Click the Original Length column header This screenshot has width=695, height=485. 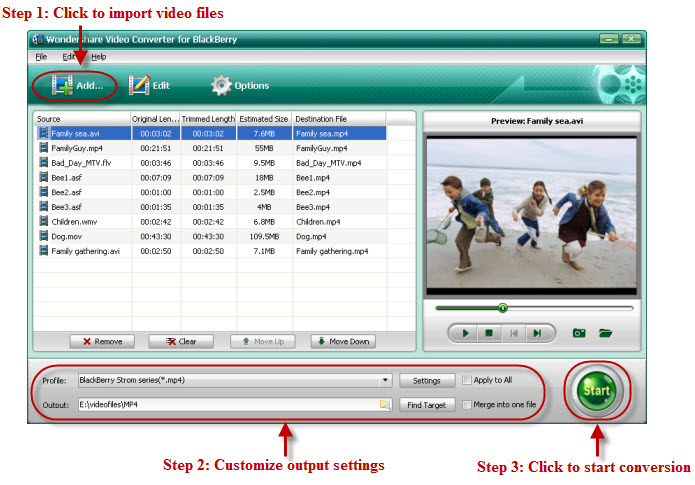155,119
